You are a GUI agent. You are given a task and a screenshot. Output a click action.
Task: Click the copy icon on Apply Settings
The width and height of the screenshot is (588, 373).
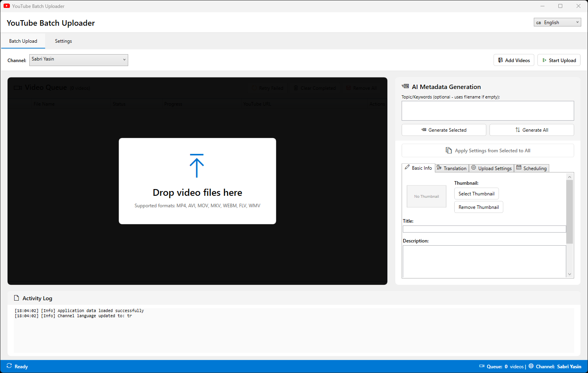(449, 150)
